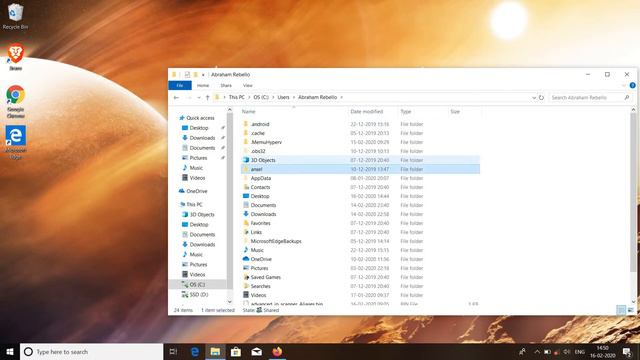Viewport: 640px width, 360px height.
Task: Click the taskbar search box
Action: click(x=92, y=351)
